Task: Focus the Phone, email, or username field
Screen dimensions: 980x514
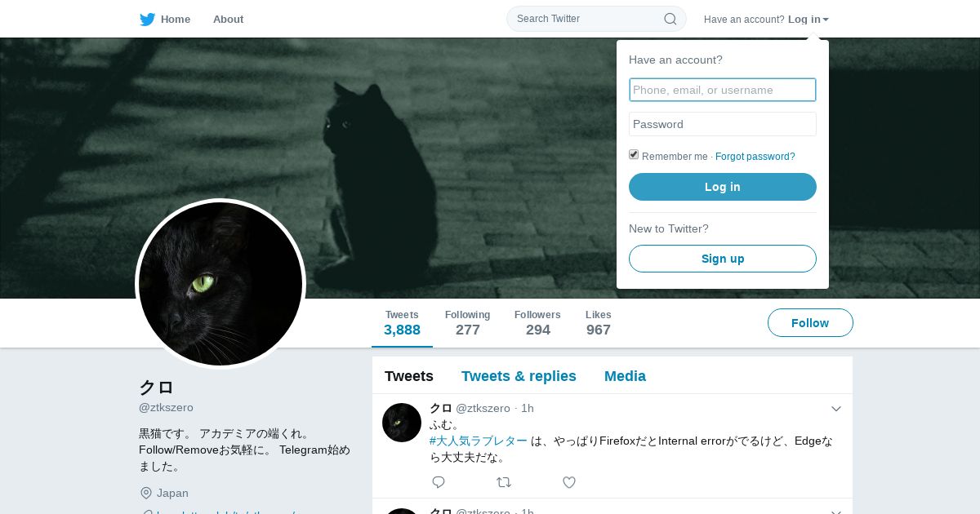Action: [723, 90]
